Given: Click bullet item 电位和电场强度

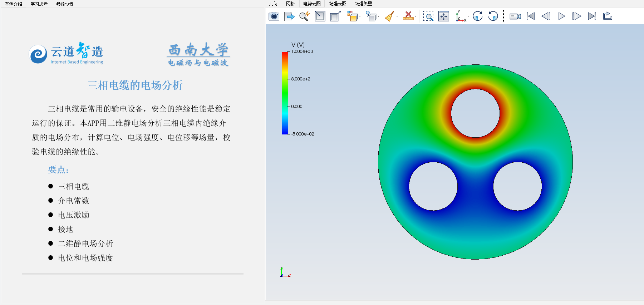Looking at the screenshot, I should tap(85, 258).
